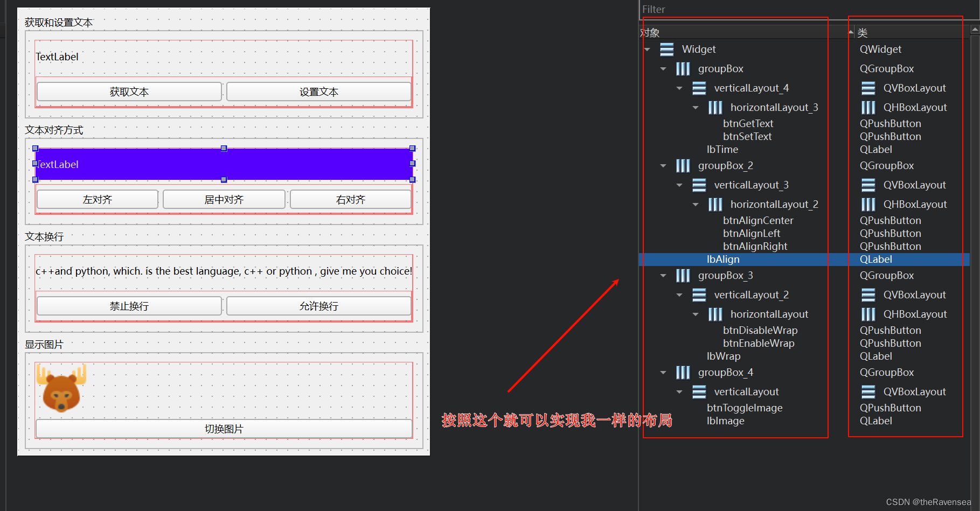Click the bear image label in the form
This screenshot has width=980, height=511.
click(61, 388)
